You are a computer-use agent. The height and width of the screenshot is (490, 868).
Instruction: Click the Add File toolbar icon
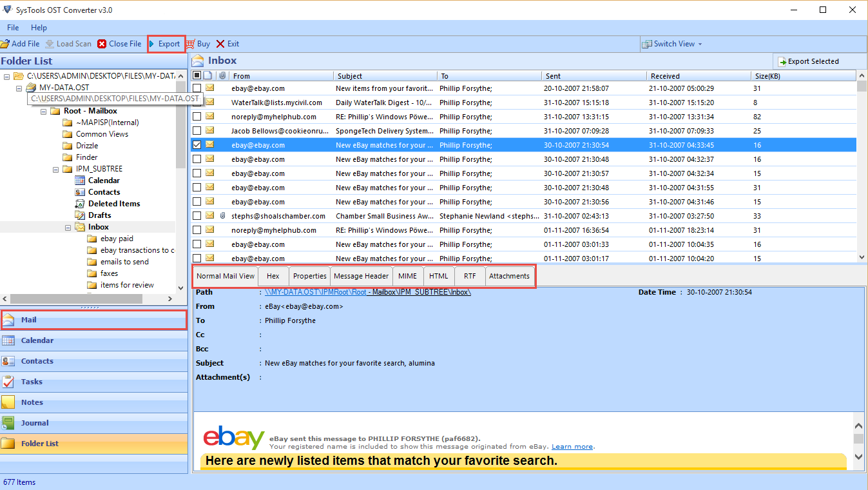[5, 44]
